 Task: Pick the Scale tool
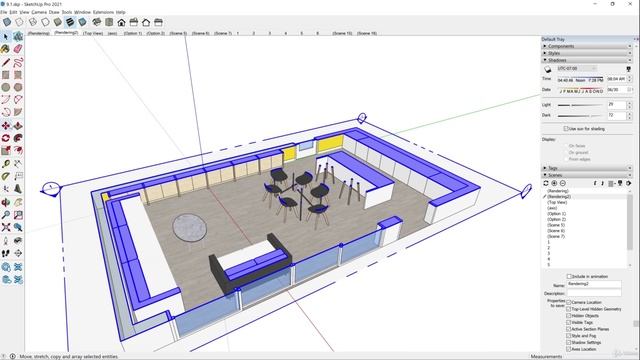(6, 151)
